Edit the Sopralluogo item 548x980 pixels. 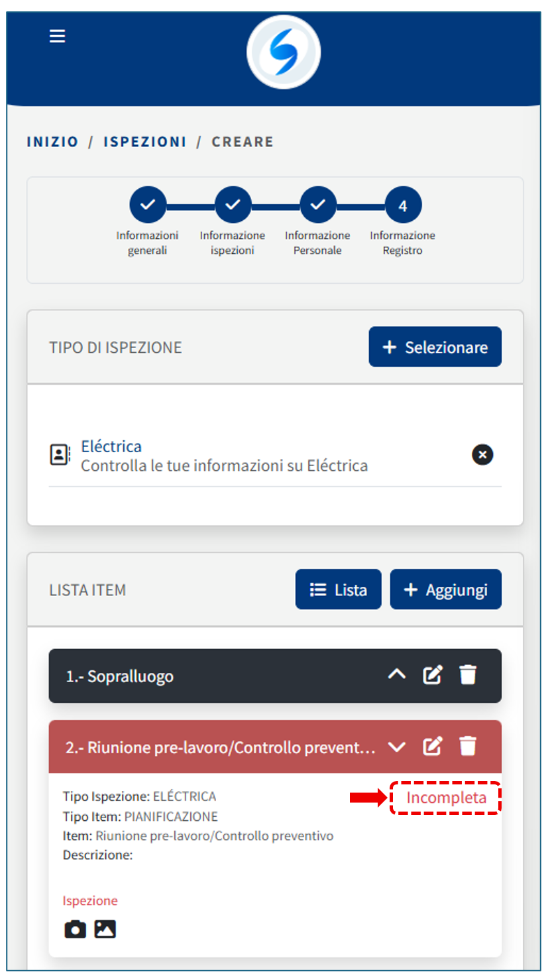coord(433,676)
